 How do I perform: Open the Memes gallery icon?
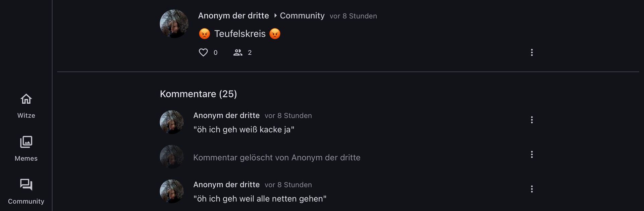coord(26,142)
